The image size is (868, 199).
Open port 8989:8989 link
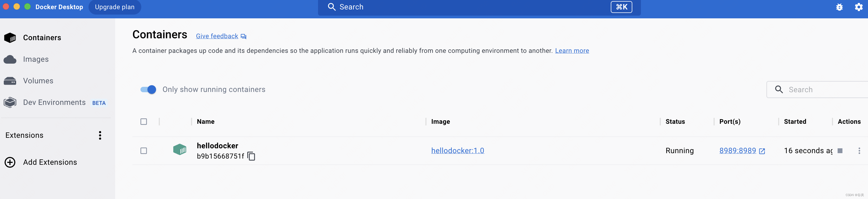(x=738, y=151)
